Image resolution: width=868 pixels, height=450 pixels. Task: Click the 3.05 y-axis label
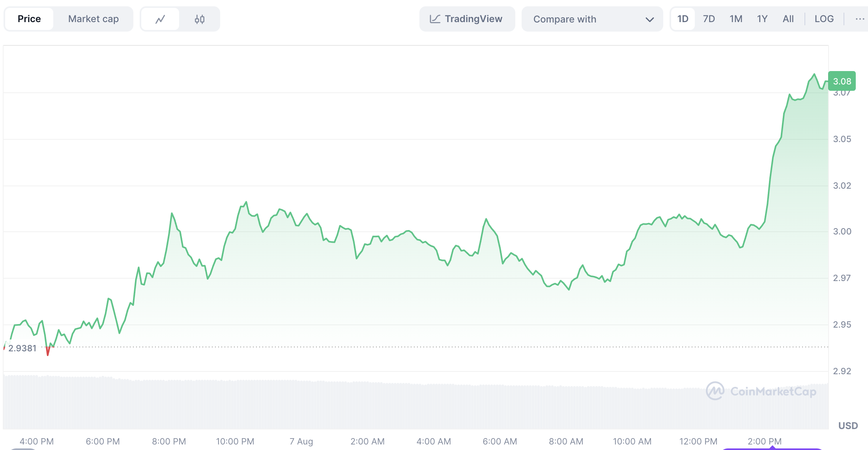(x=842, y=139)
